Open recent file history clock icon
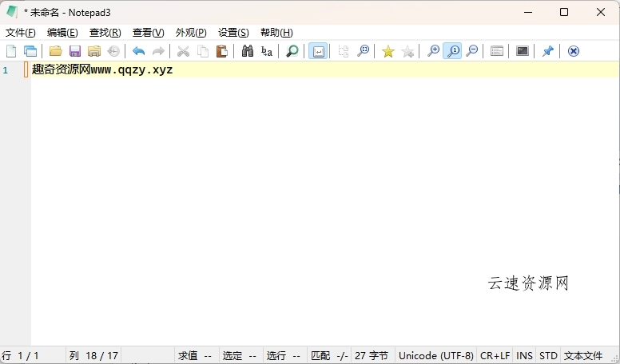This screenshot has width=620, height=364. (113, 51)
